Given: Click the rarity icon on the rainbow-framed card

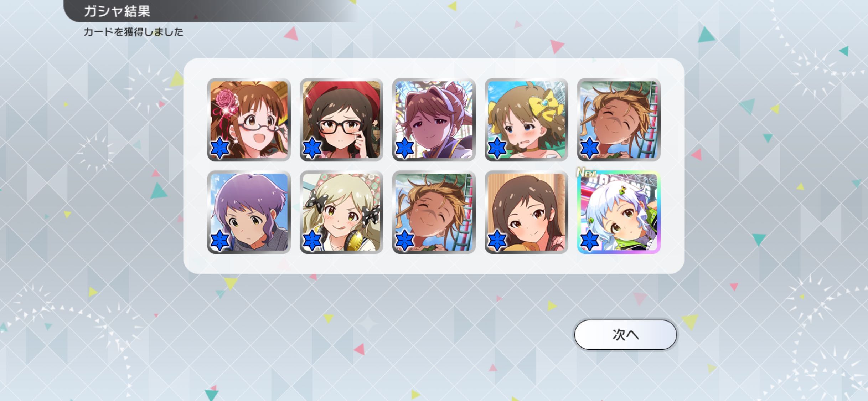Looking at the screenshot, I should pyautogui.click(x=589, y=240).
